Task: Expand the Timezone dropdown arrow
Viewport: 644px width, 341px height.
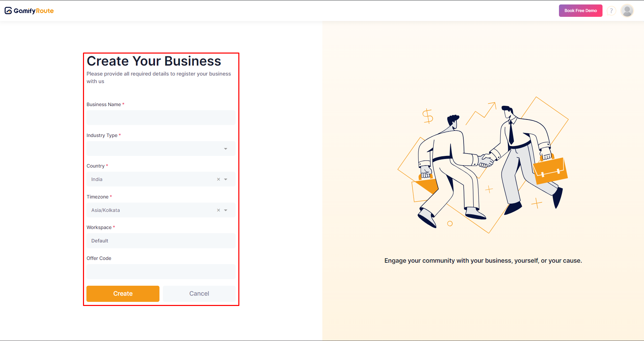Action: click(x=226, y=210)
